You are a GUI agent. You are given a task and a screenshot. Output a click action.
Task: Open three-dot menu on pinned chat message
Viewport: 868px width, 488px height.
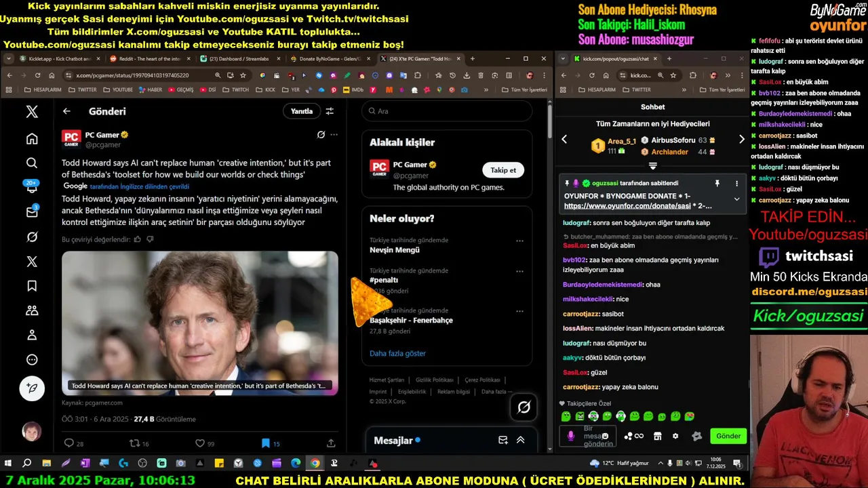pos(736,183)
